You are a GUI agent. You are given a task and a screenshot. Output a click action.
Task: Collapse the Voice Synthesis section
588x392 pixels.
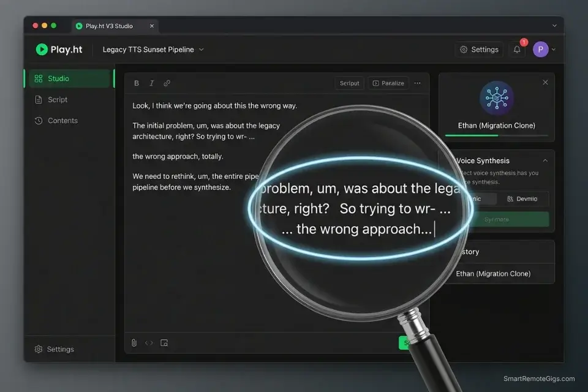point(545,160)
